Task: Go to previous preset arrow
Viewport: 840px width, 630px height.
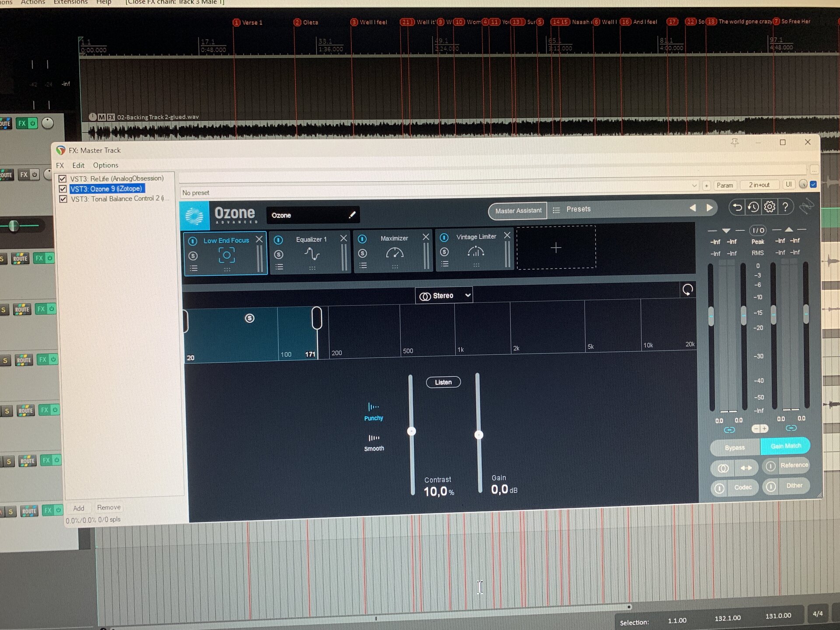Action: [693, 208]
